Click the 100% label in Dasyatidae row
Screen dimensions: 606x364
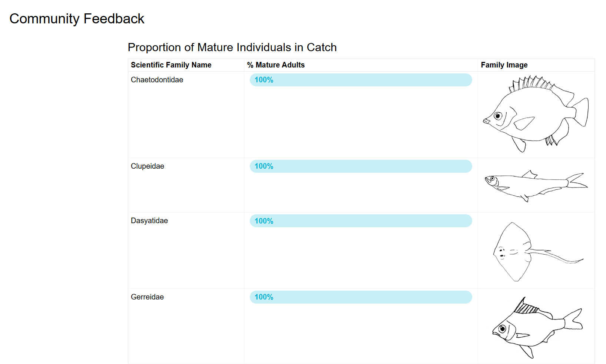264,221
